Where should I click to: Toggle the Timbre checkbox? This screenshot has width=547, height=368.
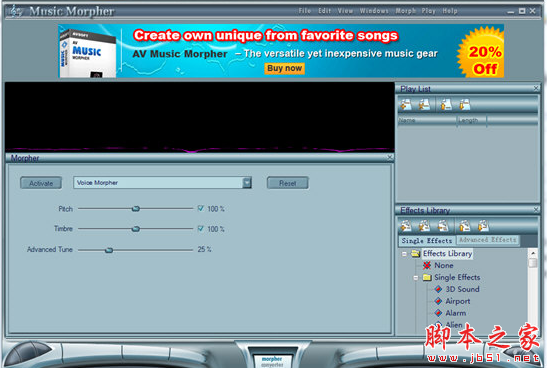(x=201, y=228)
